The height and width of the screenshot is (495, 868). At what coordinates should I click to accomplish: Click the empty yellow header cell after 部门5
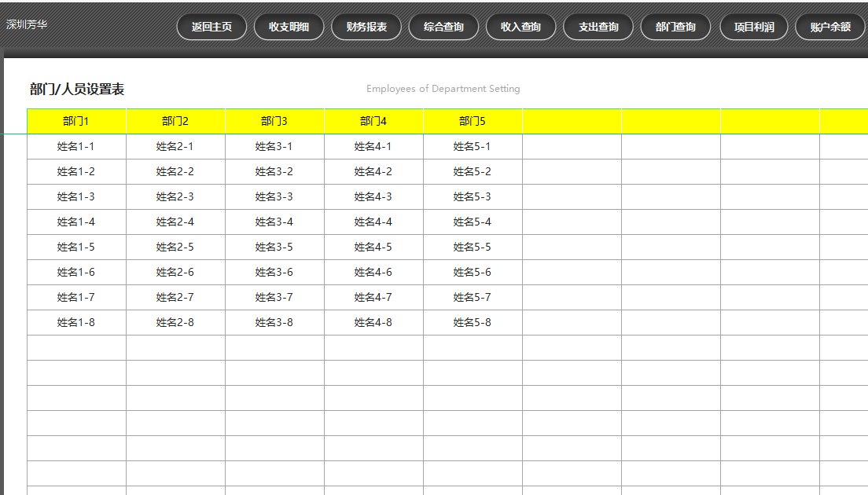coord(572,121)
